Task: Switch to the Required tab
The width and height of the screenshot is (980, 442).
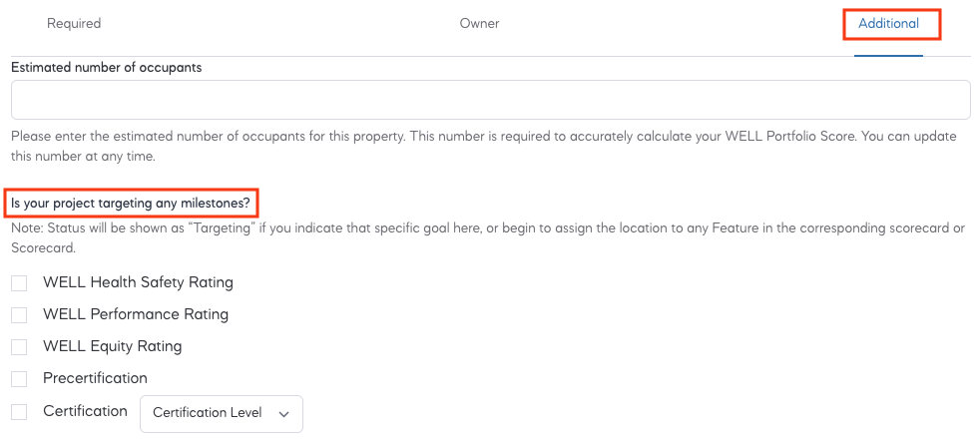Action: pyautogui.click(x=74, y=23)
